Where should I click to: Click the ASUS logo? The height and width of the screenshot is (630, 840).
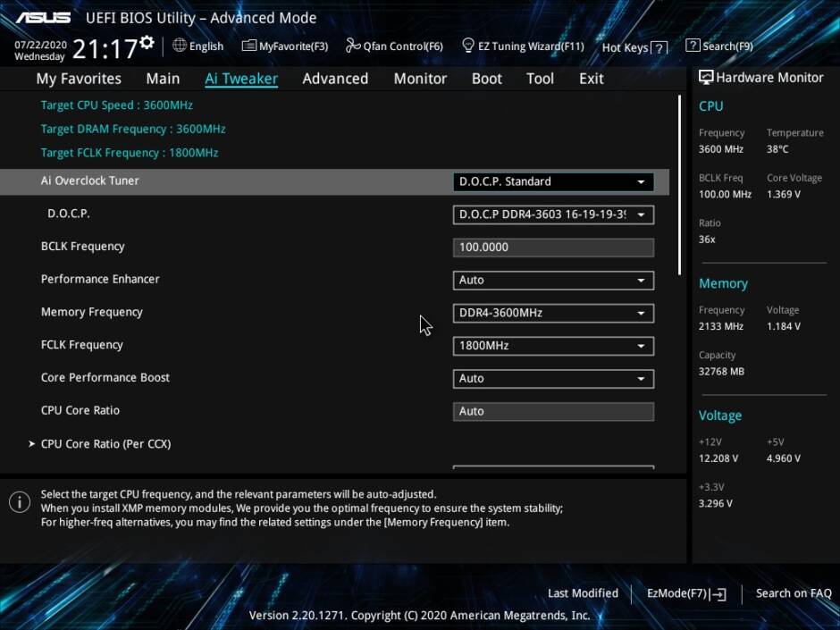click(43, 18)
